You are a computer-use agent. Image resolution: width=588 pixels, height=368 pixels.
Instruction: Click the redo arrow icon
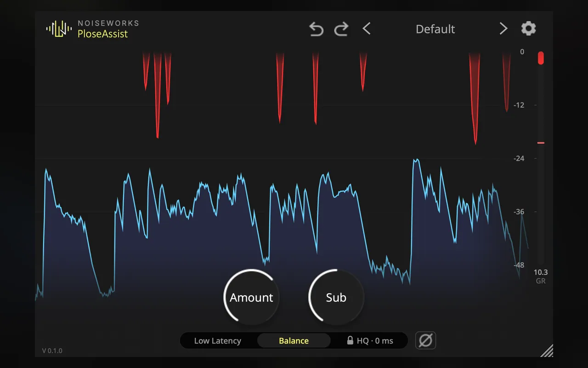click(x=341, y=29)
